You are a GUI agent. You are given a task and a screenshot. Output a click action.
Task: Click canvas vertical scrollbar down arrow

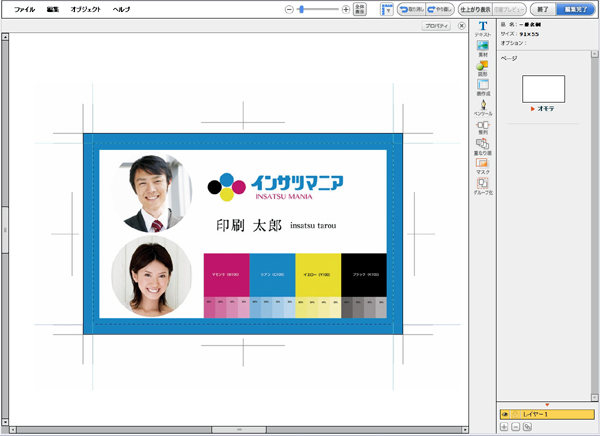pos(5,422)
